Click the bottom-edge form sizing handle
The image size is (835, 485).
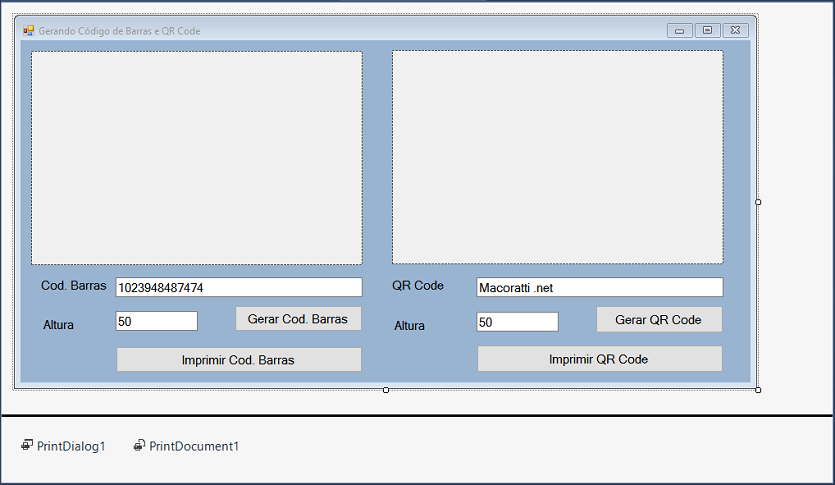(386, 390)
